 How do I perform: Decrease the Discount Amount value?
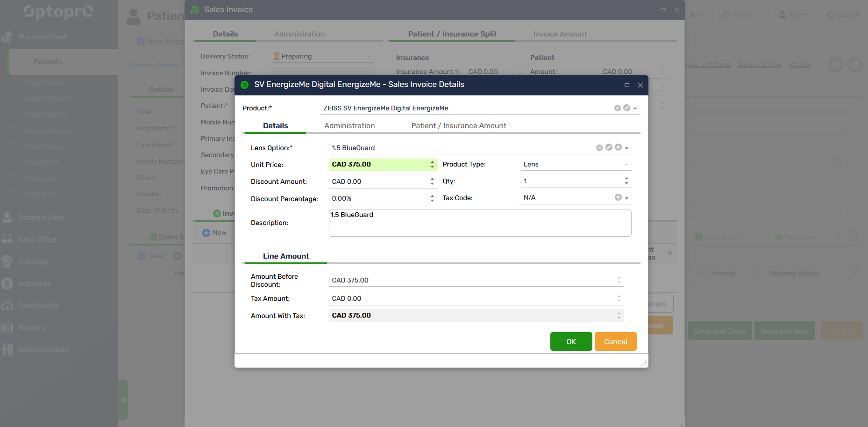(x=432, y=184)
